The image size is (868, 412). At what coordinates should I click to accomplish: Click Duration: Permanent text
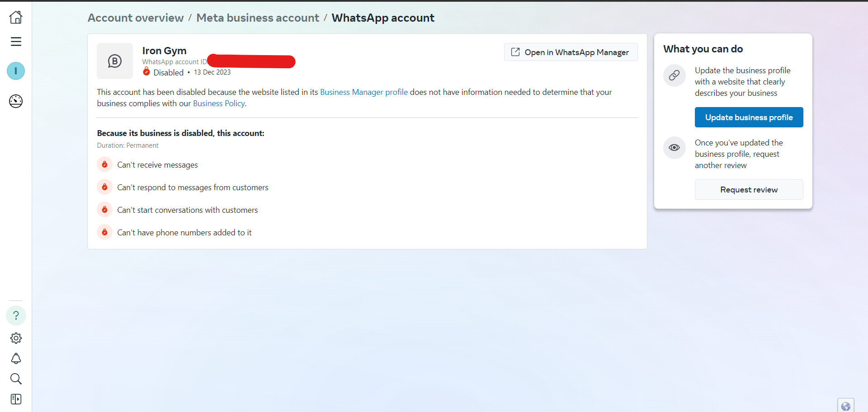(x=127, y=145)
